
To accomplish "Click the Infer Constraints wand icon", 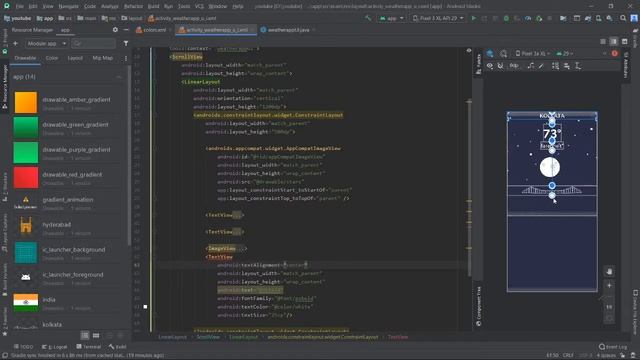I will (541, 66).
